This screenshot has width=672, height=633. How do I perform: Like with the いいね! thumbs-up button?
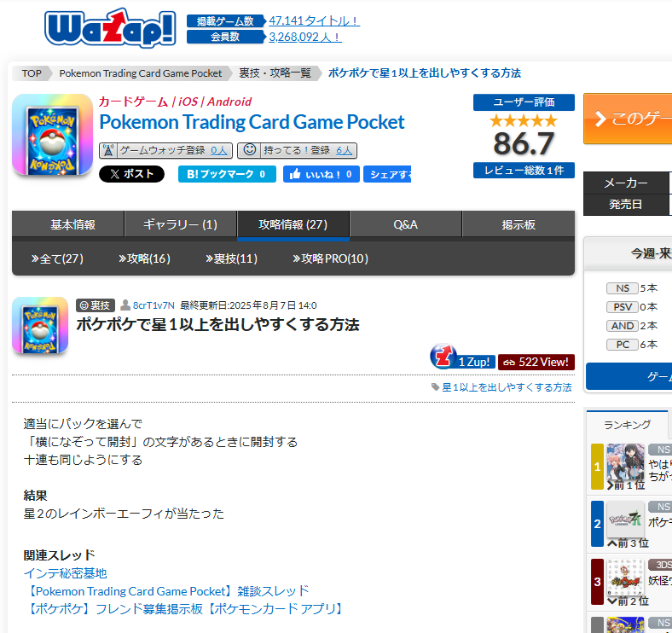coord(321,174)
